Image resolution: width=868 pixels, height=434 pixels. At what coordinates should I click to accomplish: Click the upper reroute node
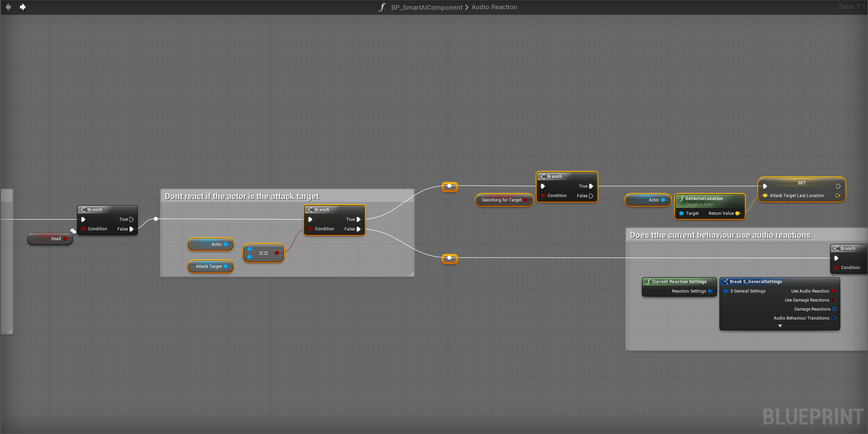click(449, 186)
